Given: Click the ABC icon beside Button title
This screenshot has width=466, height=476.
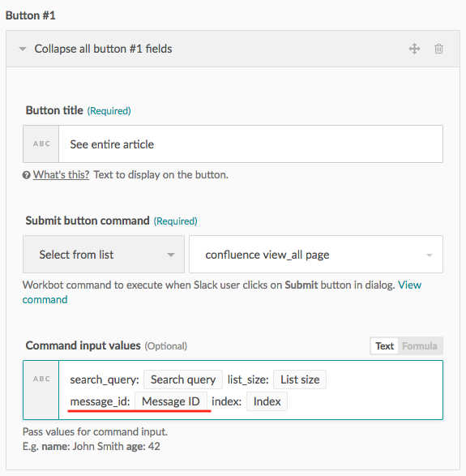Looking at the screenshot, I should click(x=41, y=144).
